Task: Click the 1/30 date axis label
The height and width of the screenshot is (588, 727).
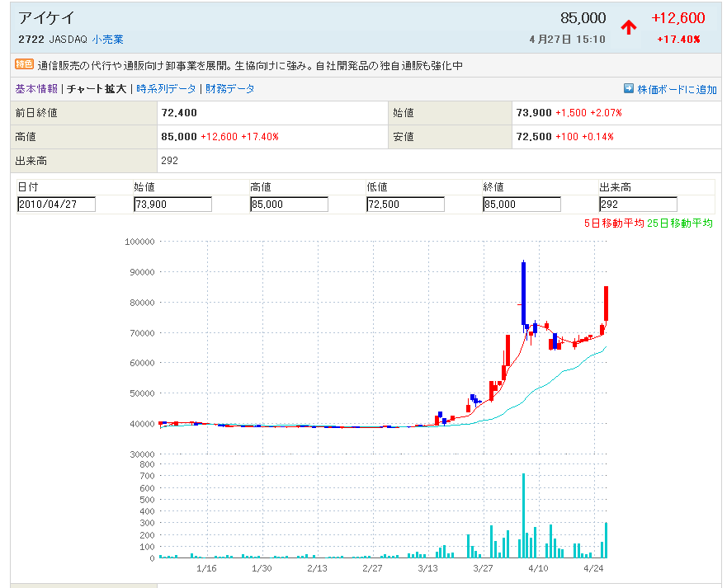Action: tap(262, 568)
